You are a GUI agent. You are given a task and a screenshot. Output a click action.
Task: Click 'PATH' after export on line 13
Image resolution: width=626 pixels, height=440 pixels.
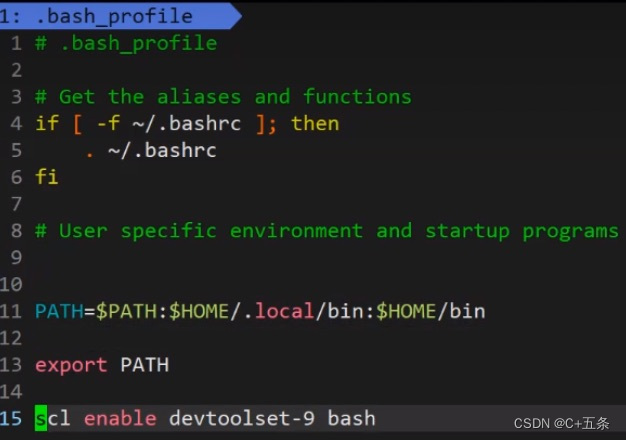[x=145, y=365]
